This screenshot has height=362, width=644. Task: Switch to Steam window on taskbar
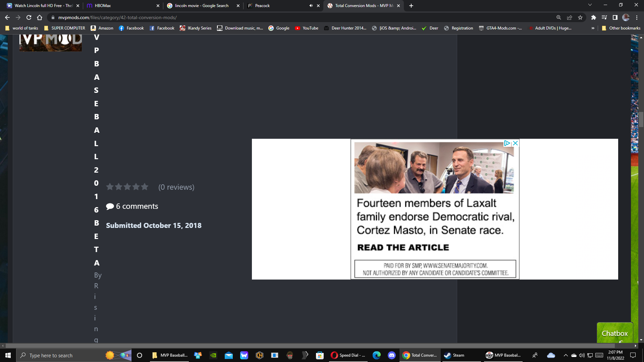coord(461,355)
